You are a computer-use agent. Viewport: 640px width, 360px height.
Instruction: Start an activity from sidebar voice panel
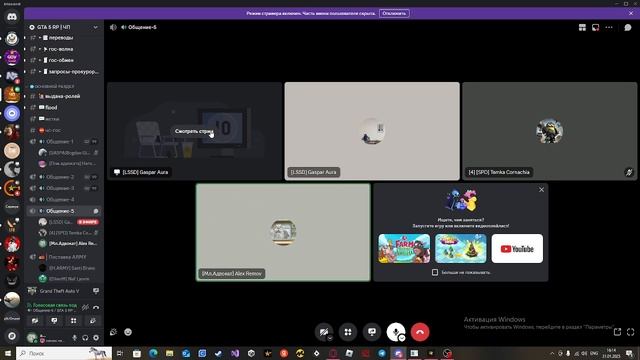pos(73,321)
